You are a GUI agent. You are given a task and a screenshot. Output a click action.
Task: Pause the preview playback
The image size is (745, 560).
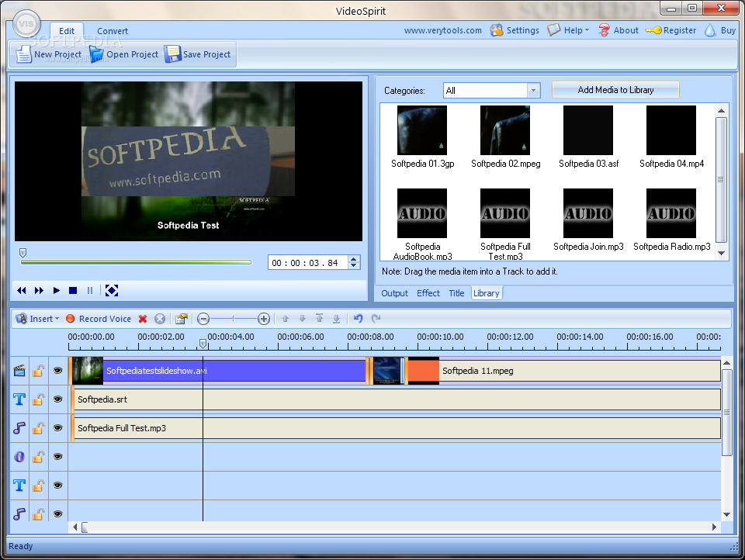(x=90, y=290)
